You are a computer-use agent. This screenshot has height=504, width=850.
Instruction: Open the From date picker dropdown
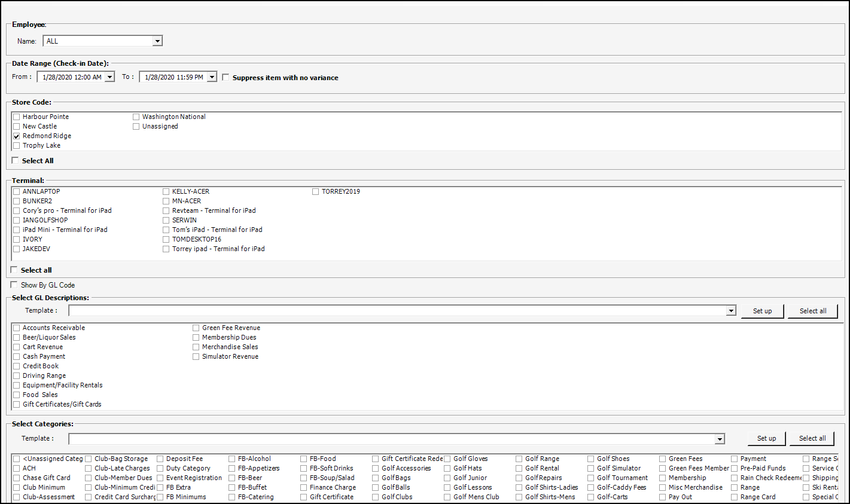pyautogui.click(x=109, y=77)
